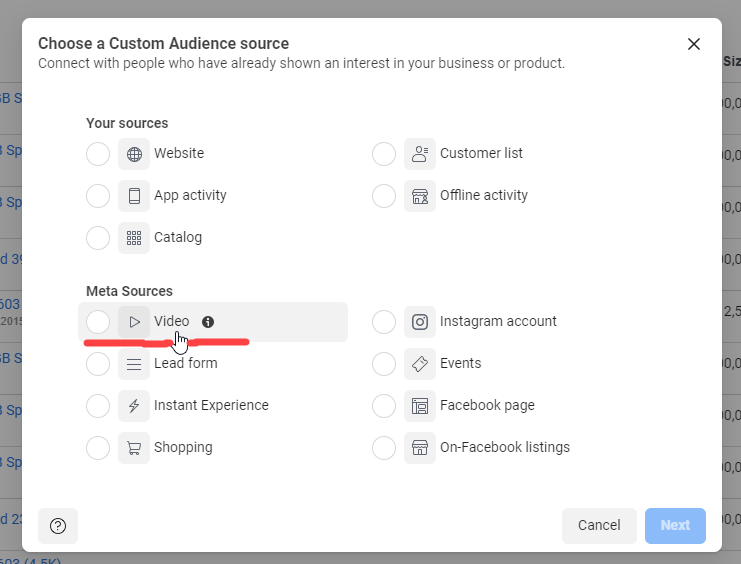
Task: Select the Events radio button
Action: [x=384, y=364]
